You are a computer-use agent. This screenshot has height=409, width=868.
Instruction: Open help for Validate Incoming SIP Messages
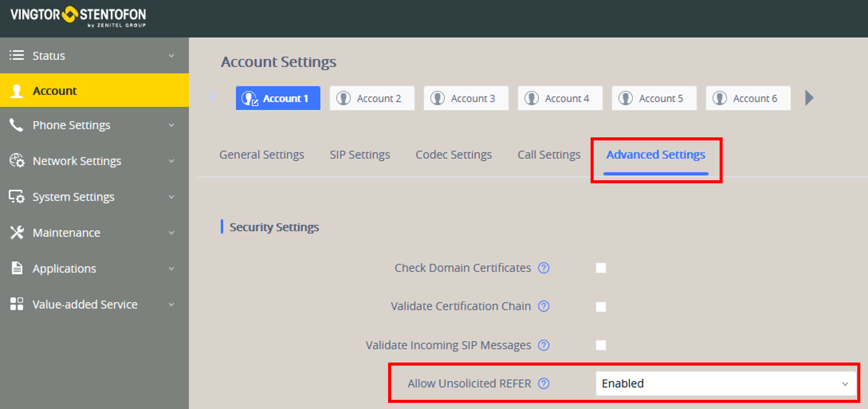pos(544,345)
